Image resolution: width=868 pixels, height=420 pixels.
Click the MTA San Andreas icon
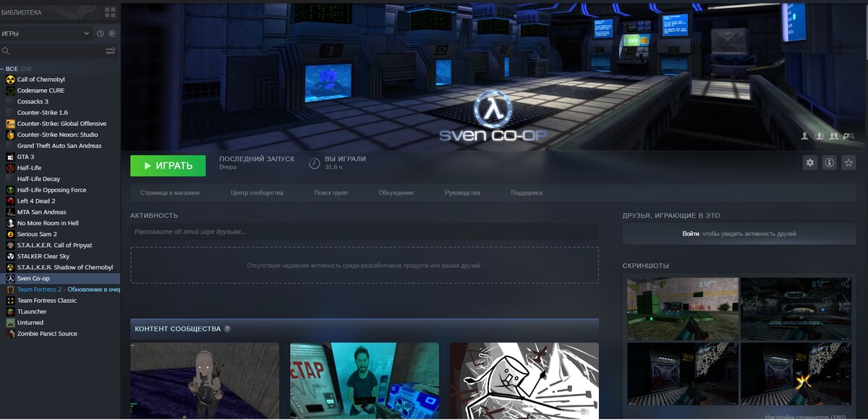point(10,212)
